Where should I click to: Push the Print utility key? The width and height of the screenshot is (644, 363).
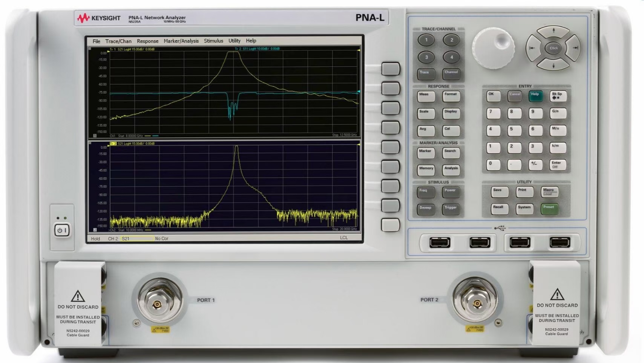524,192
